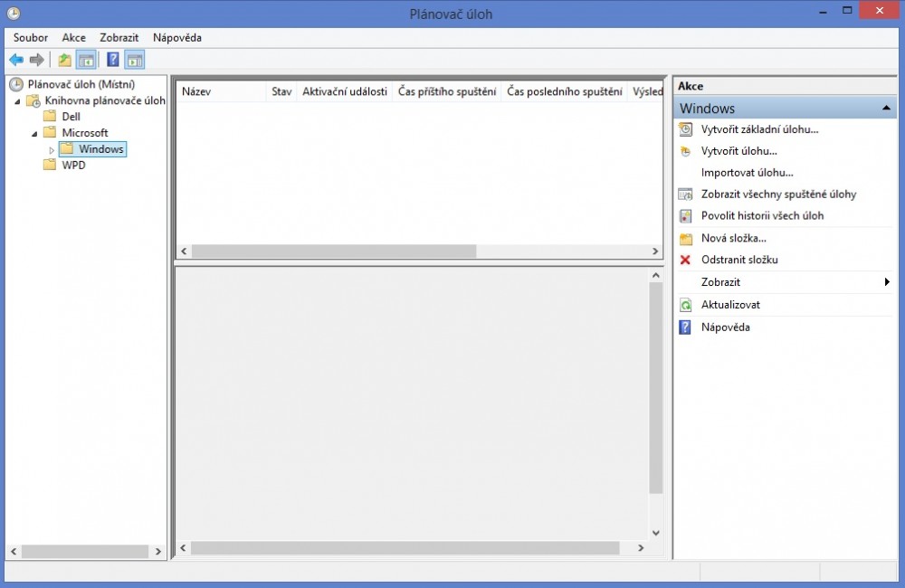Open Zobrazit všechny spuštěné úlohy
The image size is (905, 588).
778,194
